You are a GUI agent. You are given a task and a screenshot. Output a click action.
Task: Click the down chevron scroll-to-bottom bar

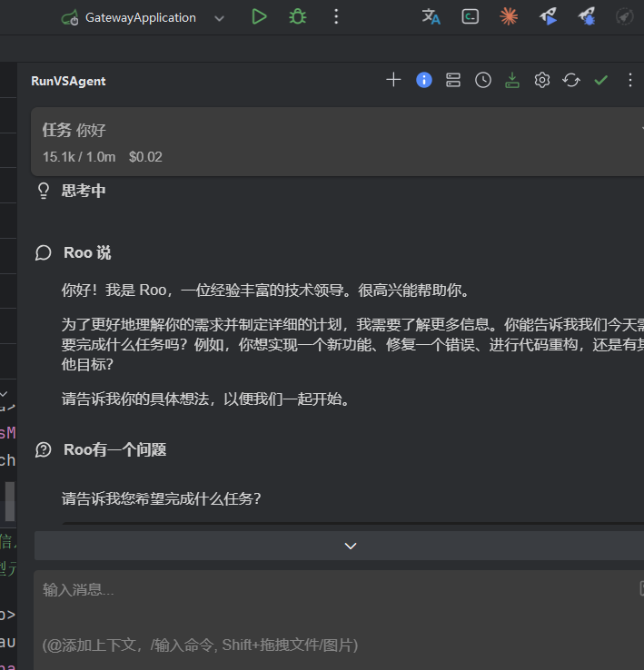(x=339, y=546)
